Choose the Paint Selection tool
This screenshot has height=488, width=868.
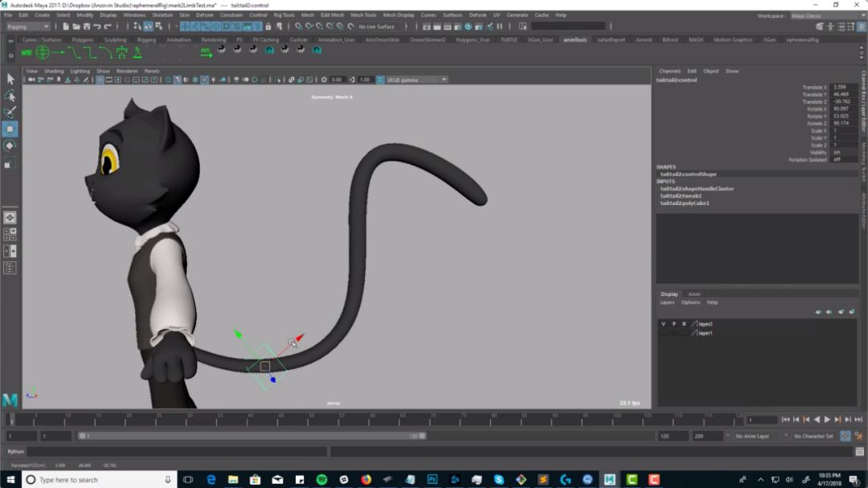[x=10, y=113]
